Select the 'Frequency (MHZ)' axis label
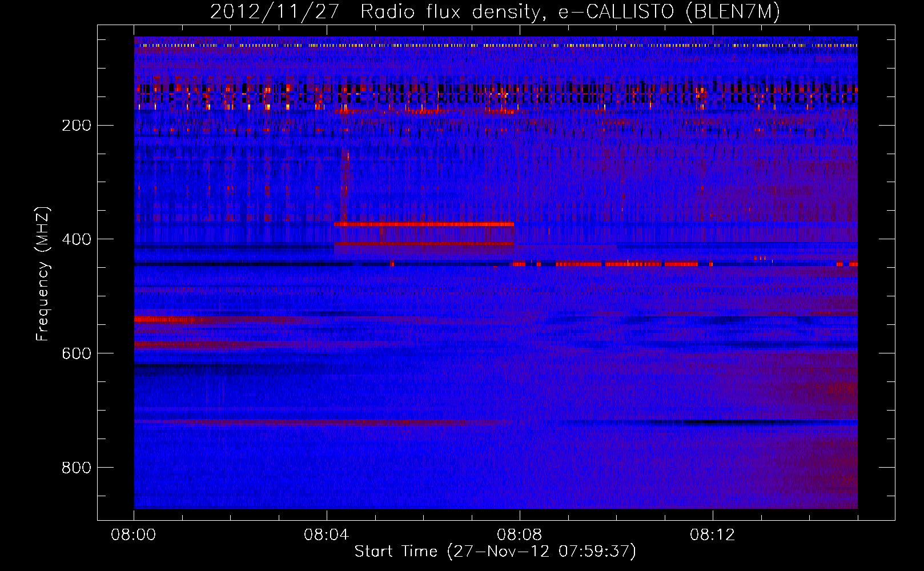This screenshot has height=571, width=924. coord(43,274)
